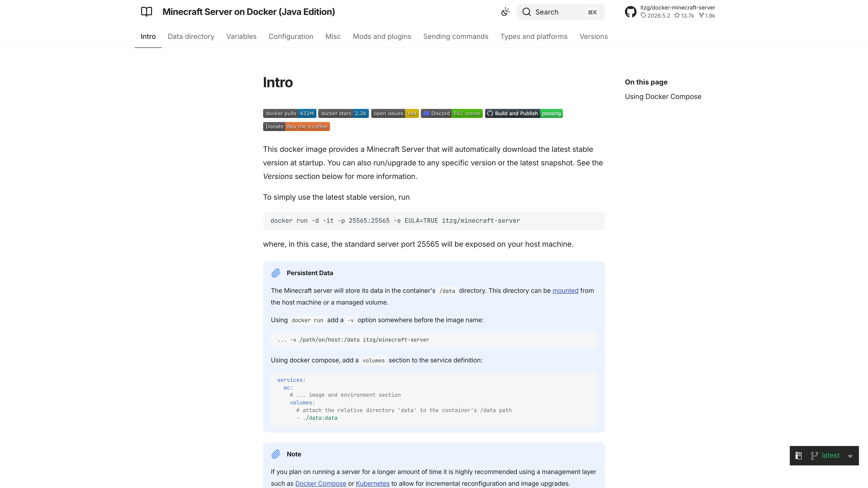Click the docker run command code block
The height and width of the screenshot is (488, 868).
click(x=434, y=221)
